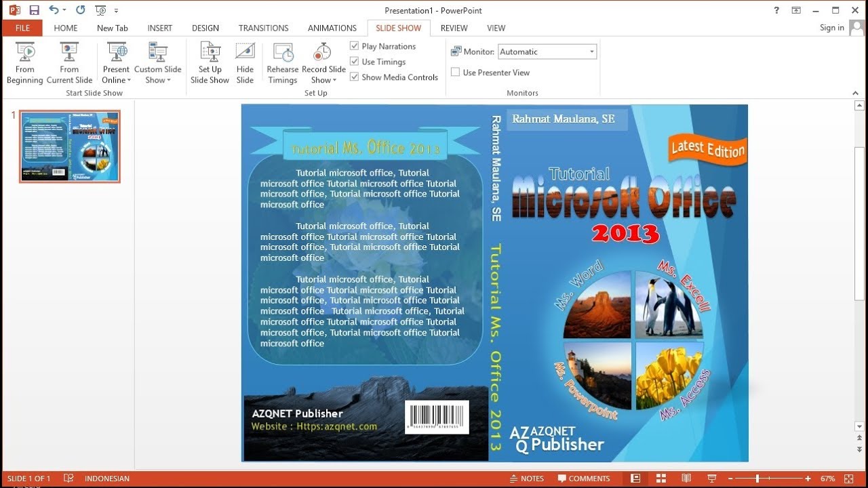Open NOTES pane
Viewport: 868px width, 488px height.
(526, 479)
